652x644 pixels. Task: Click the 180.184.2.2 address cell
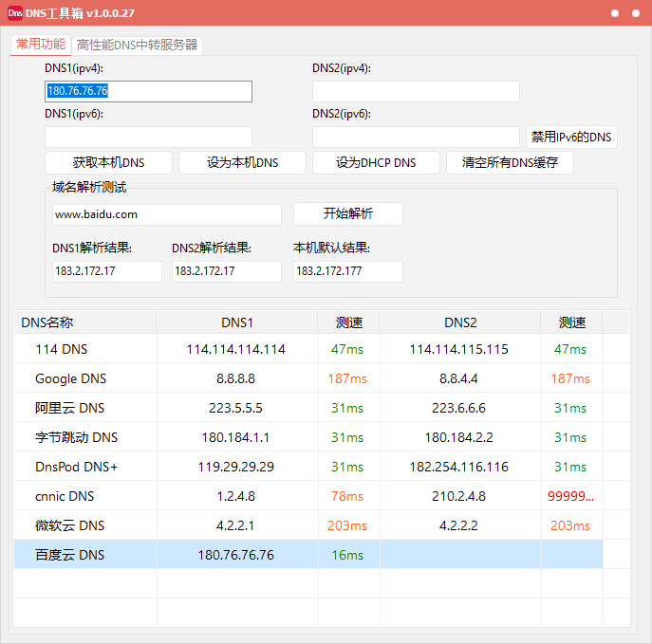459,437
